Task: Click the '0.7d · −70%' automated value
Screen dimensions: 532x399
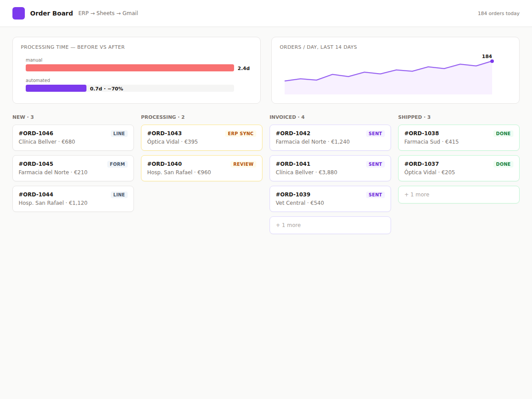Action: 106,89
